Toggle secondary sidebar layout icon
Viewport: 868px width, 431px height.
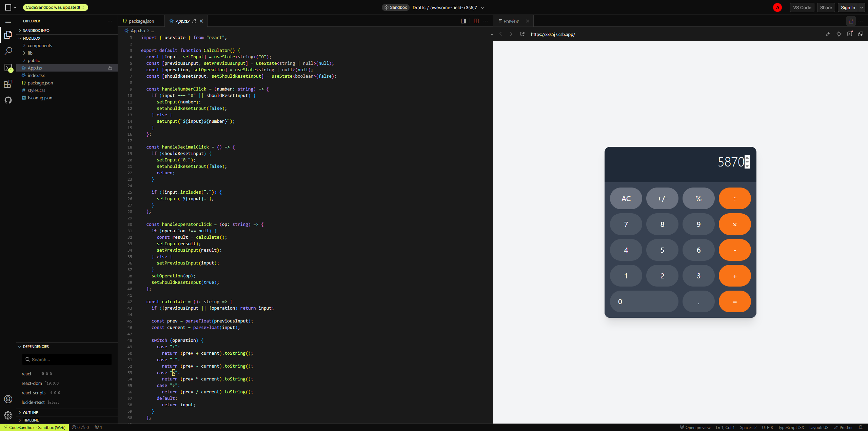point(463,21)
